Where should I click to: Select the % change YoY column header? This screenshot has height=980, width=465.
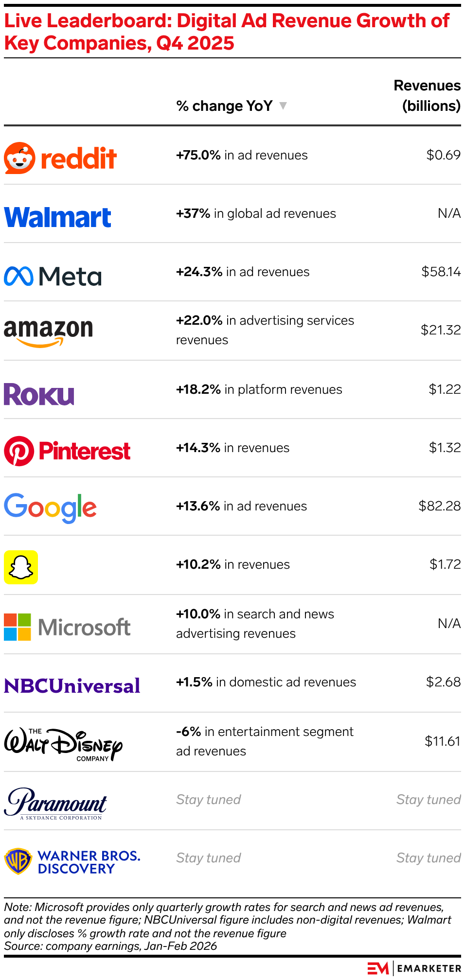coord(224,106)
